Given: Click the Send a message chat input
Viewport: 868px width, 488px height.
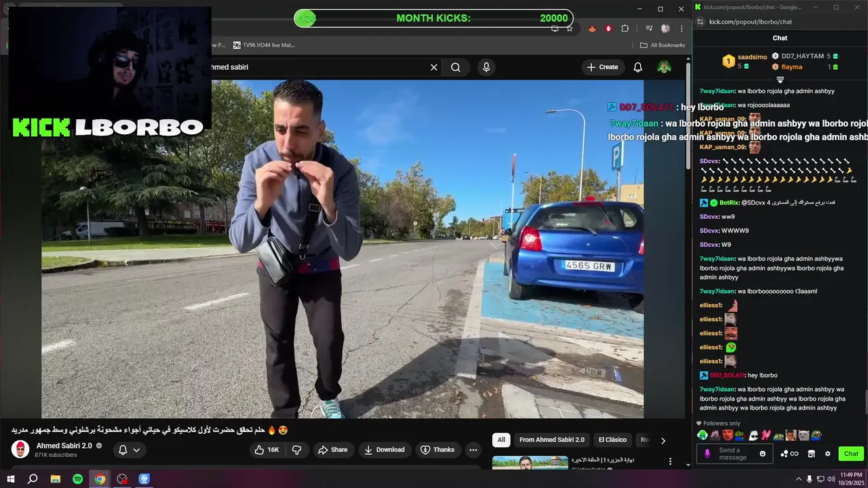Looking at the screenshot, I should 735,454.
